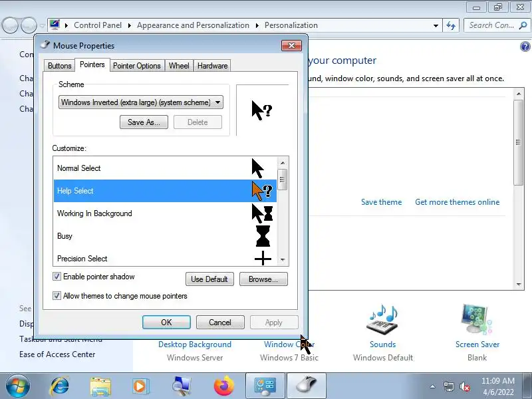Click the Sounds link label

[x=383, y=344]
